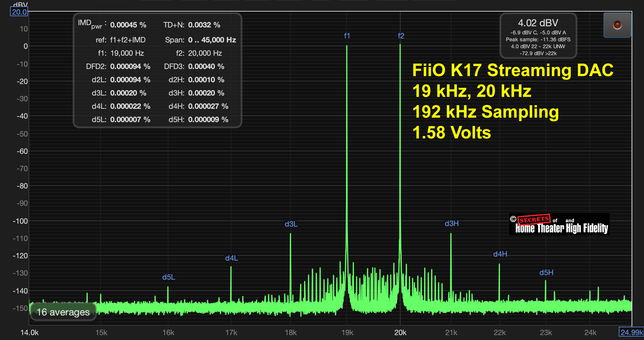Click the d3H distortion marker label
Viewport: 644px width, 340px height.
pyautogui.click(x=451, y=223)
